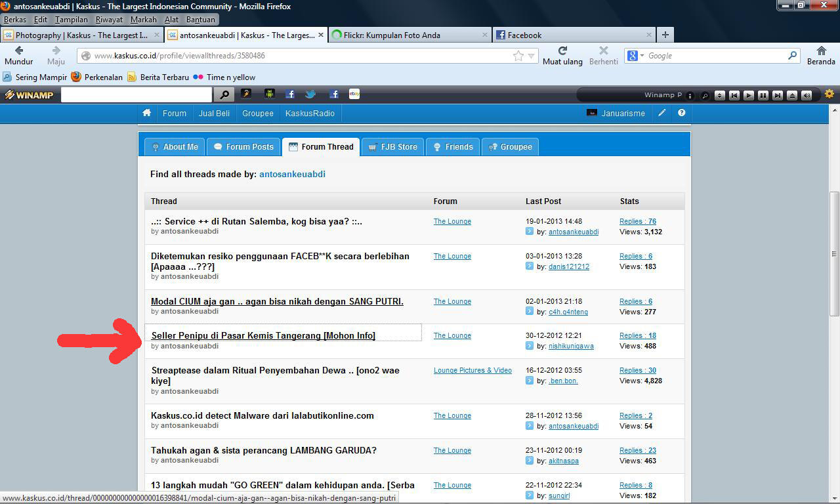Click the small magnifier icon in the Winamp player
The image size is (840, 504).
(705, 96)
